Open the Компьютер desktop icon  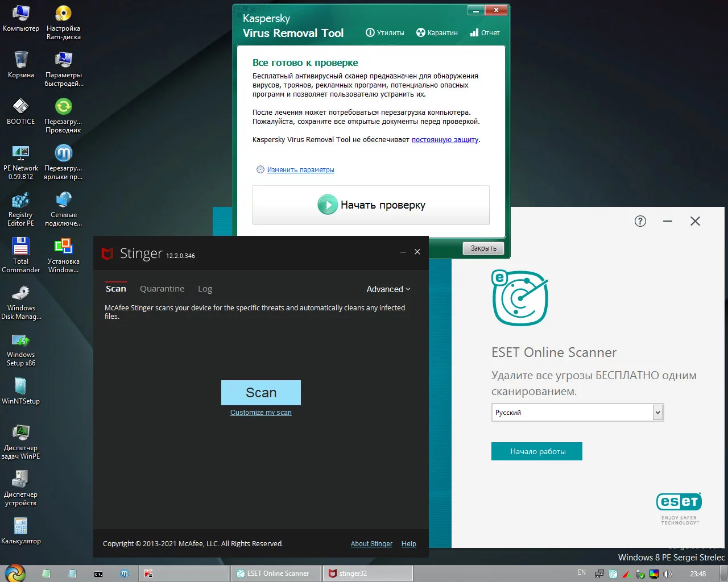21,18
